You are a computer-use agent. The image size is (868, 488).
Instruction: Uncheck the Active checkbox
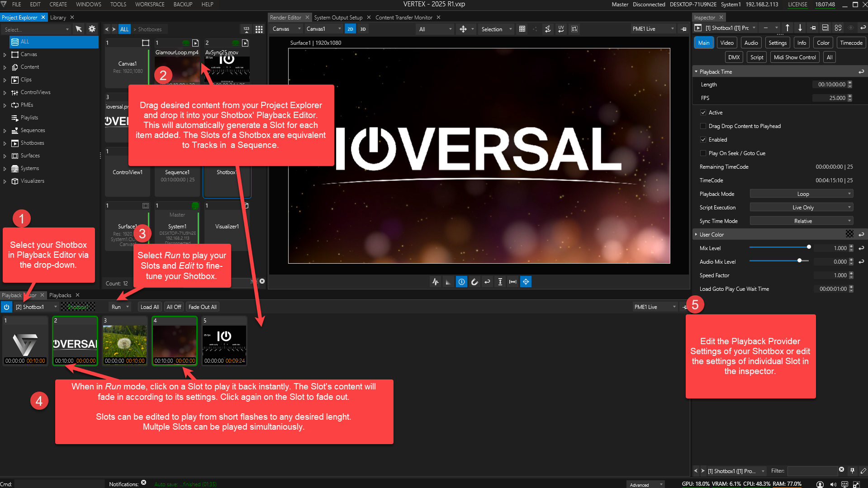(703, 113)
